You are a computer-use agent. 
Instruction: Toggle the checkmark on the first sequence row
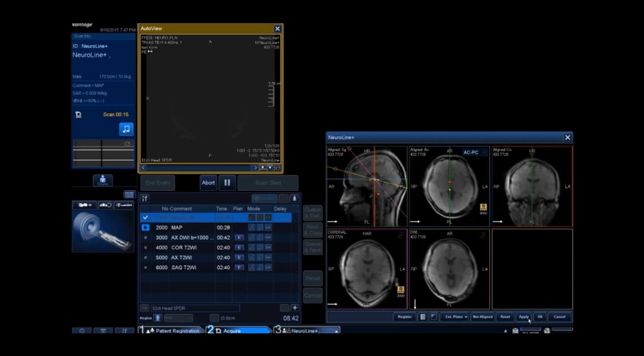pyautogui.click(x=145, y=218)
